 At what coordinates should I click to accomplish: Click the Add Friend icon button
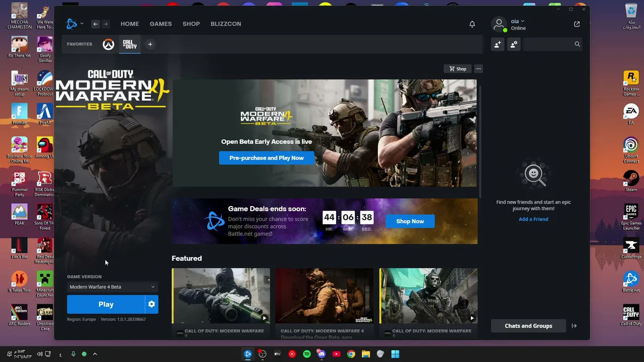[x=498, y=44]
